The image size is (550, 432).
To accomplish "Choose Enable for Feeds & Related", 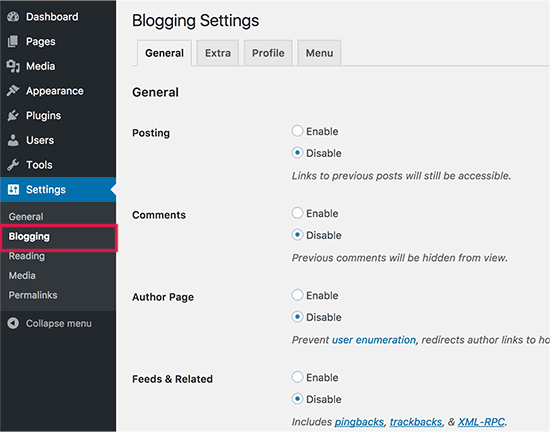I will tap(297, 377).
